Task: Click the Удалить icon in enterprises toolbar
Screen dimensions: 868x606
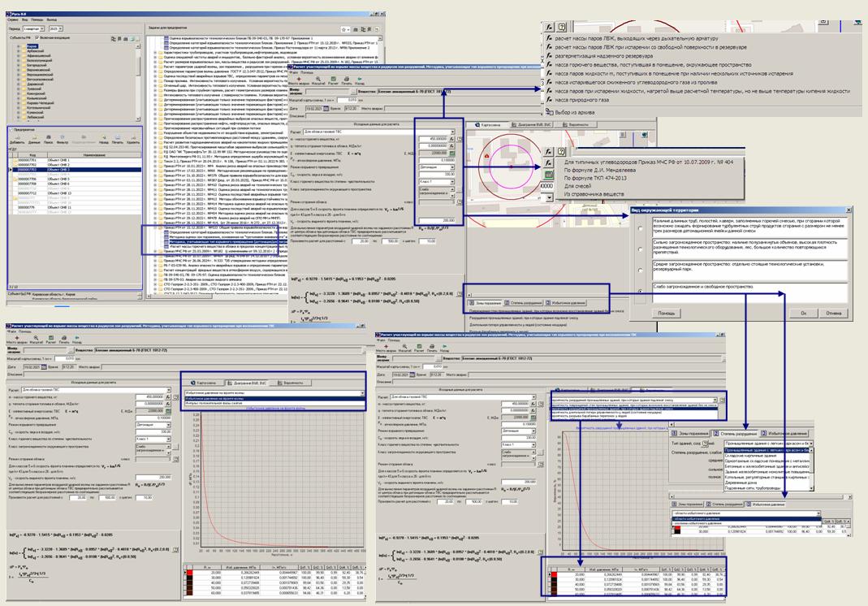Action: pos(132,137)
